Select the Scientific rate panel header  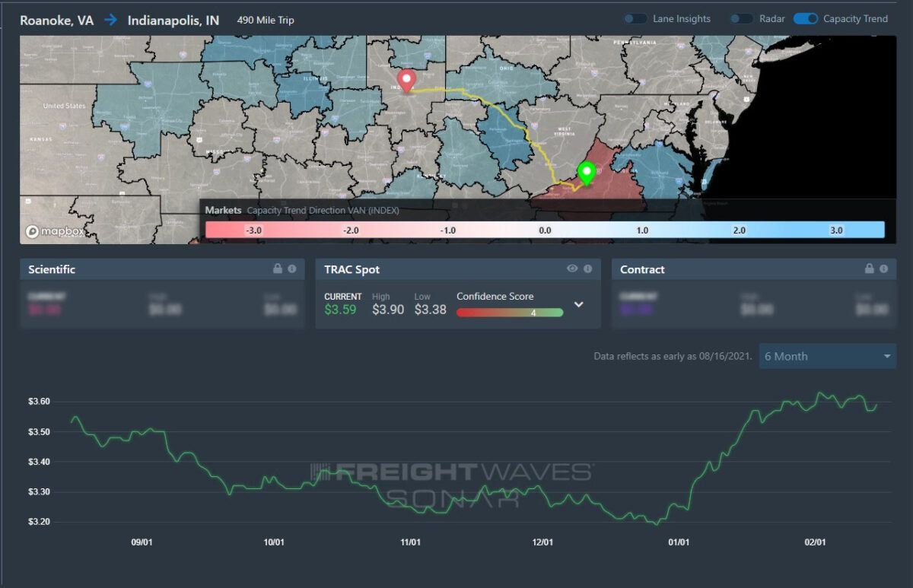point(52,269)
